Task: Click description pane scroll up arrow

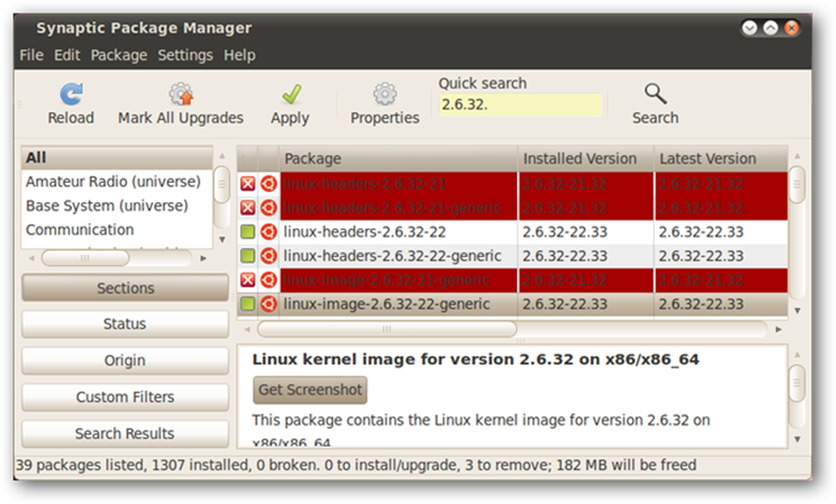Action: click(798, 354)
